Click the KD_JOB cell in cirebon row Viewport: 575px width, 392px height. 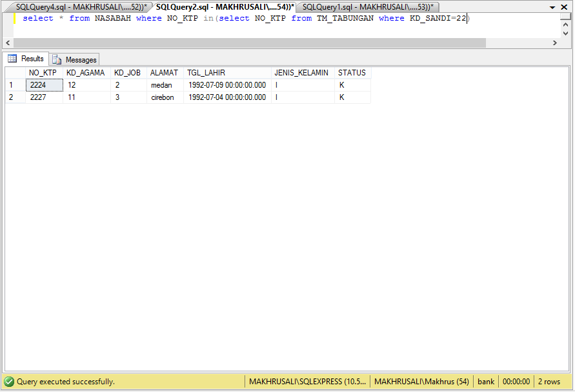tap(128, 97)
